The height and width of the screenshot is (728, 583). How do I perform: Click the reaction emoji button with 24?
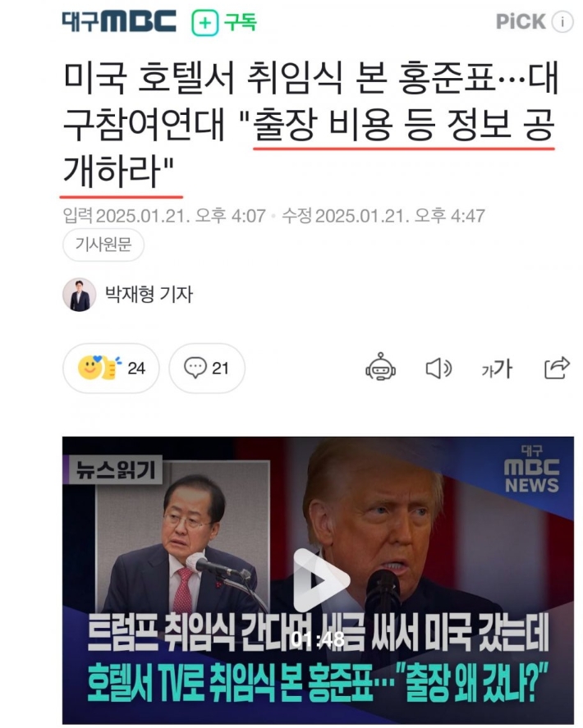[111, 369]
